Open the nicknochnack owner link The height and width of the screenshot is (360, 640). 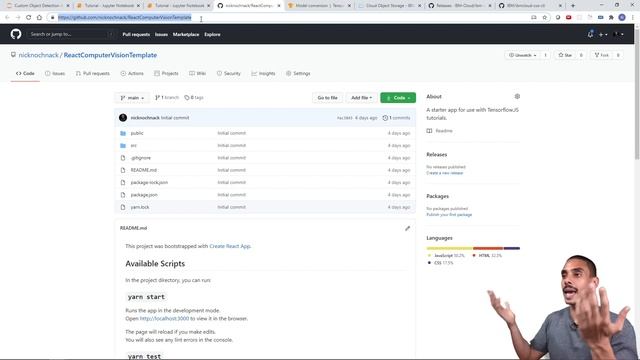pyautogui.click(x=38, y=55)
